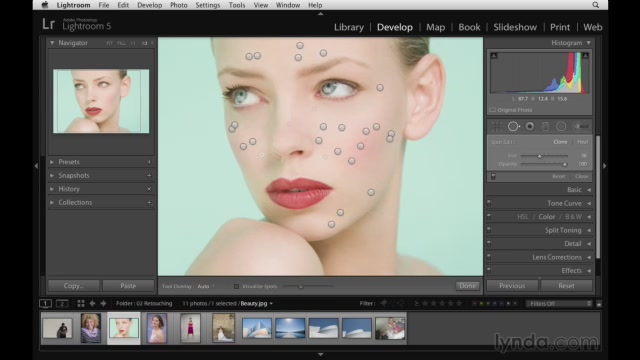Click the Copy... button
This screenshot has height=360, width=640.
point(73,286)
